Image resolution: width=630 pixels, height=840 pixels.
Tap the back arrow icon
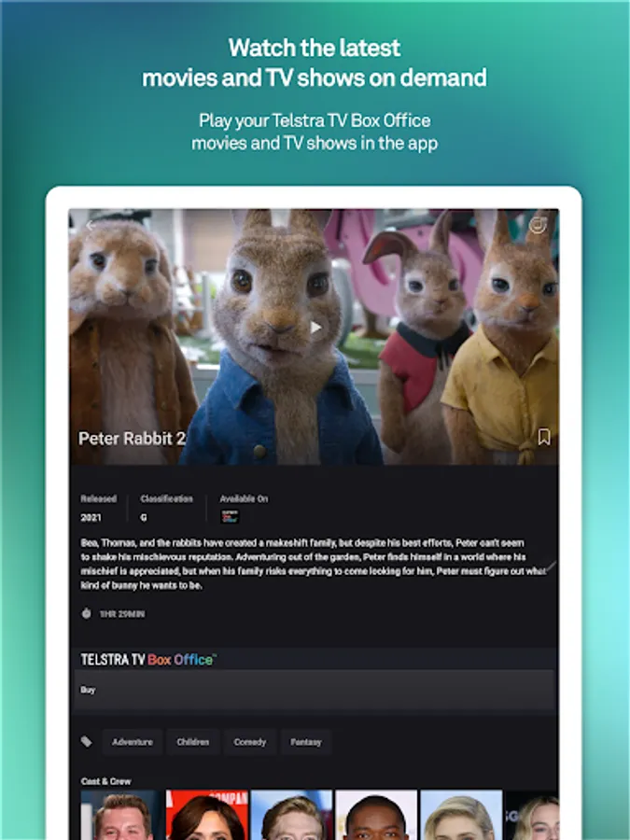click(x=90, y=226)
